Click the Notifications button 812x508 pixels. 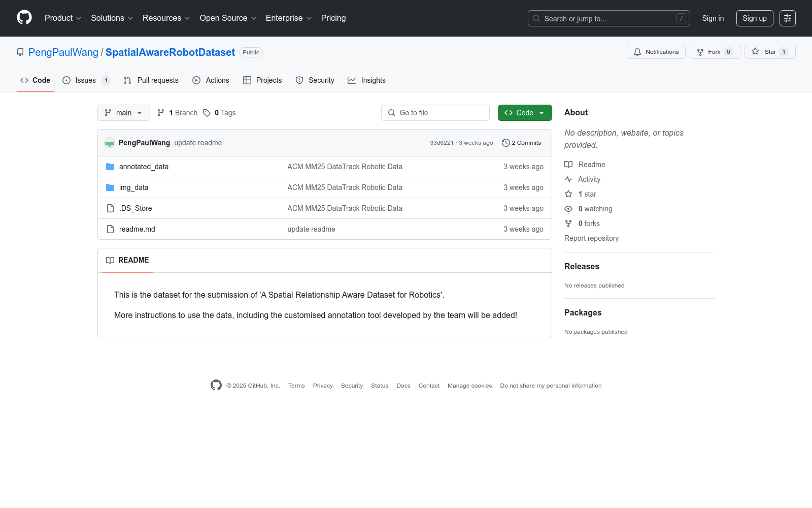(x=656, y=52)
